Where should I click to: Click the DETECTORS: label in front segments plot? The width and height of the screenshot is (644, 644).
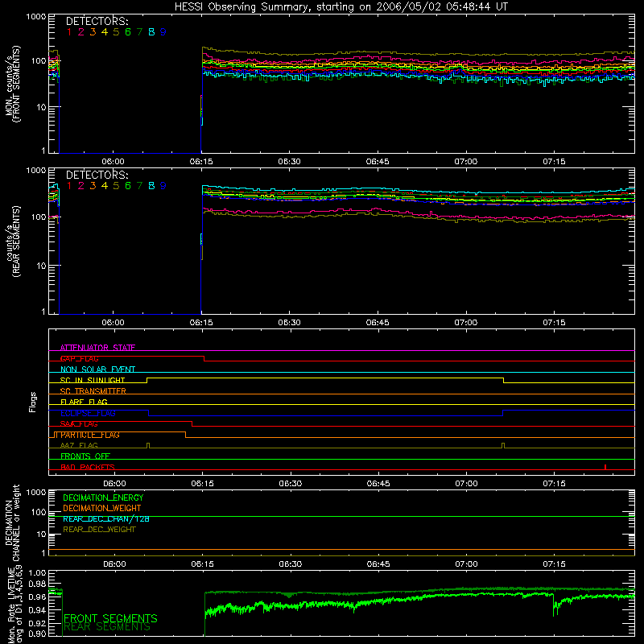point(97,21)
